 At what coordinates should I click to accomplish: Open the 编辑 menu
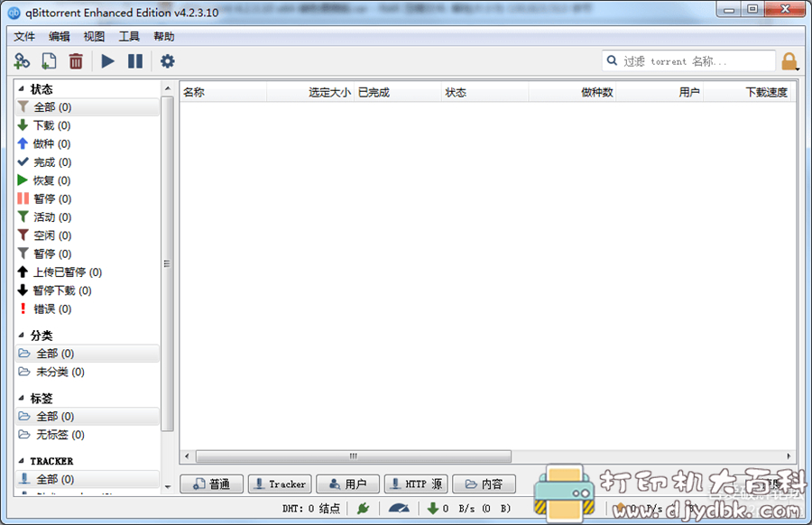point(59,37)
